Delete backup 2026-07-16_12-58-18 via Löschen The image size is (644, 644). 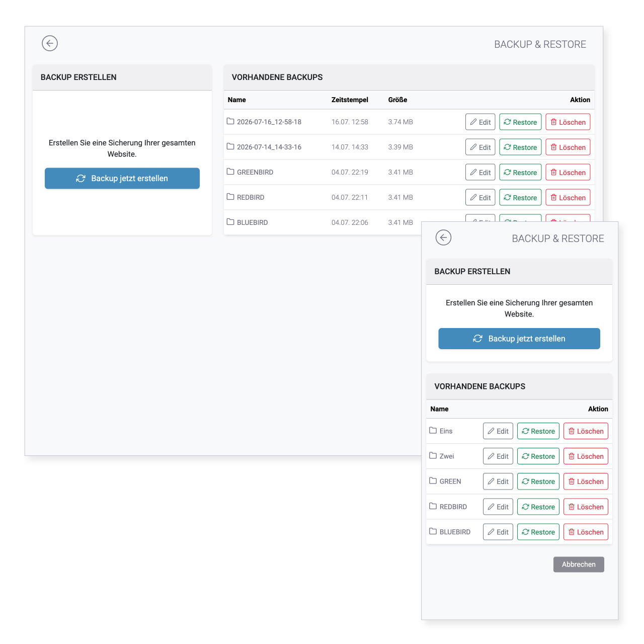coord(568,122)
